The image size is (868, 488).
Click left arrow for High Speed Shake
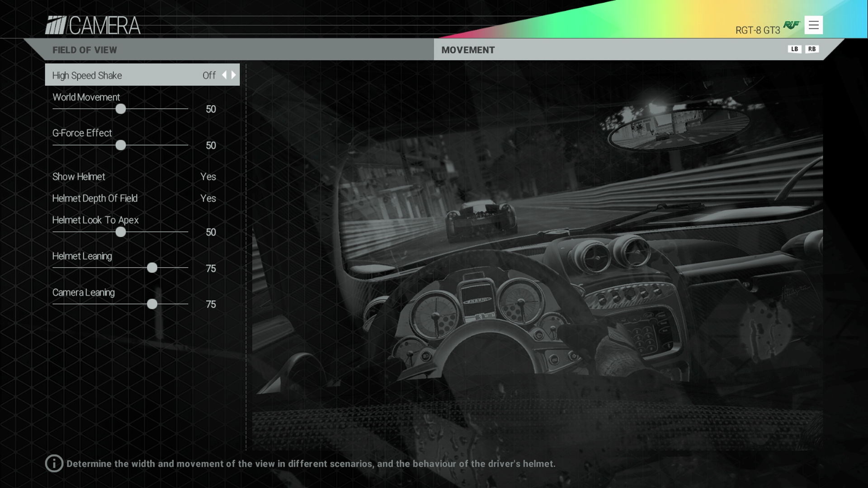pos(224,75)
